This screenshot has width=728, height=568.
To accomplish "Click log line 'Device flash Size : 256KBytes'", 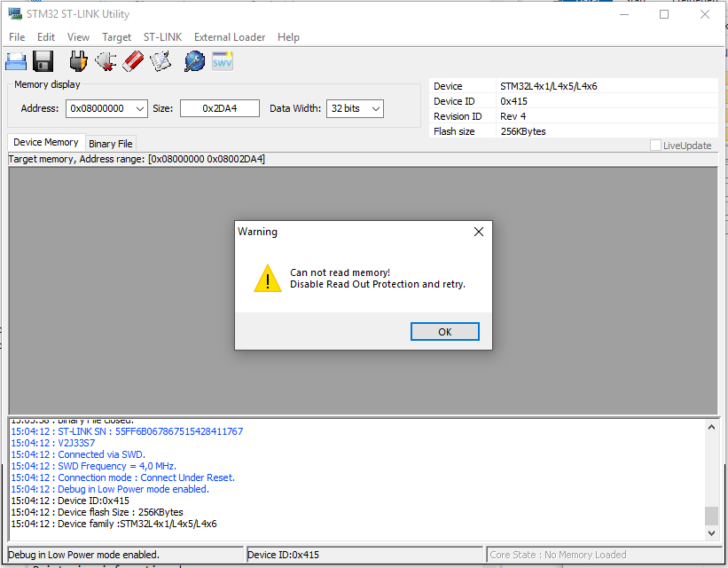I will point(97,512).
